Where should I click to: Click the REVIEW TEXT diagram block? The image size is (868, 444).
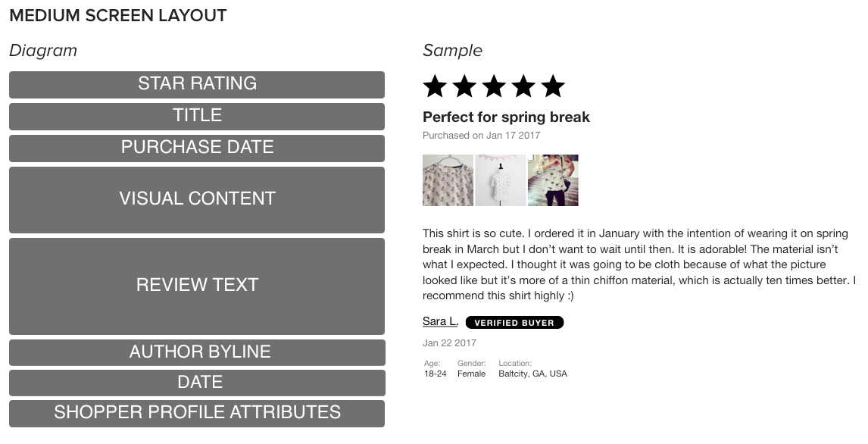click(197, 286)
